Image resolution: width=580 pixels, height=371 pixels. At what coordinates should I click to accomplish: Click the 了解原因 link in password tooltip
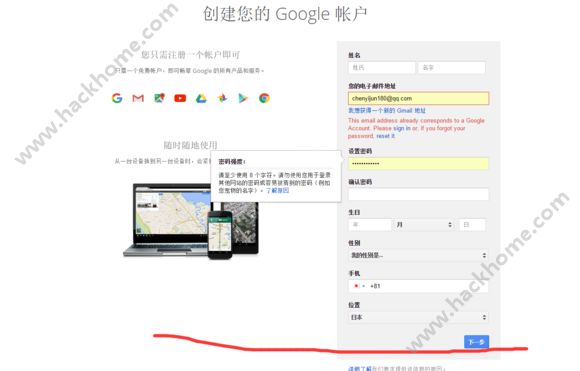click(x=277, y=190)
